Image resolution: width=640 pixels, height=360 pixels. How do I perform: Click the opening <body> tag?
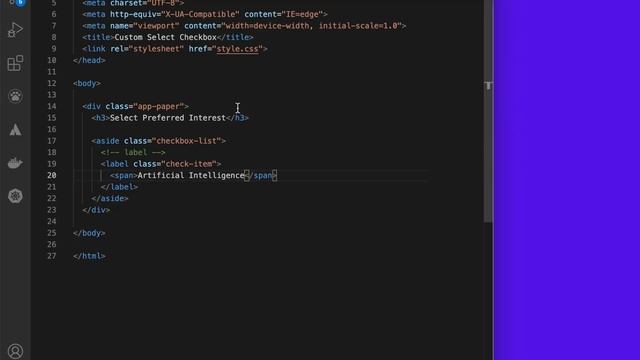click(87, 83)
